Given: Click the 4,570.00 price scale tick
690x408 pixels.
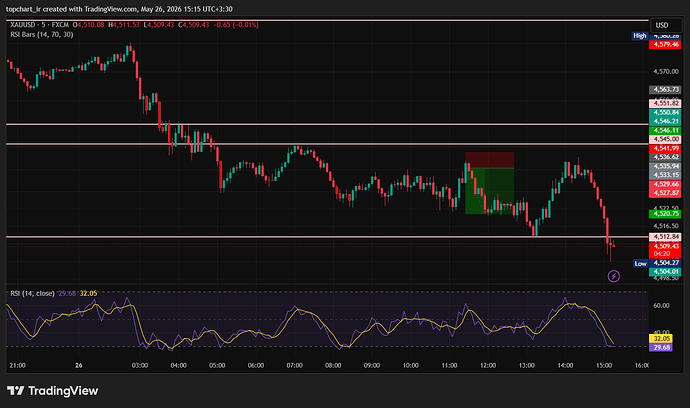Looking at the screenshot, I should (x=666, y=71).
